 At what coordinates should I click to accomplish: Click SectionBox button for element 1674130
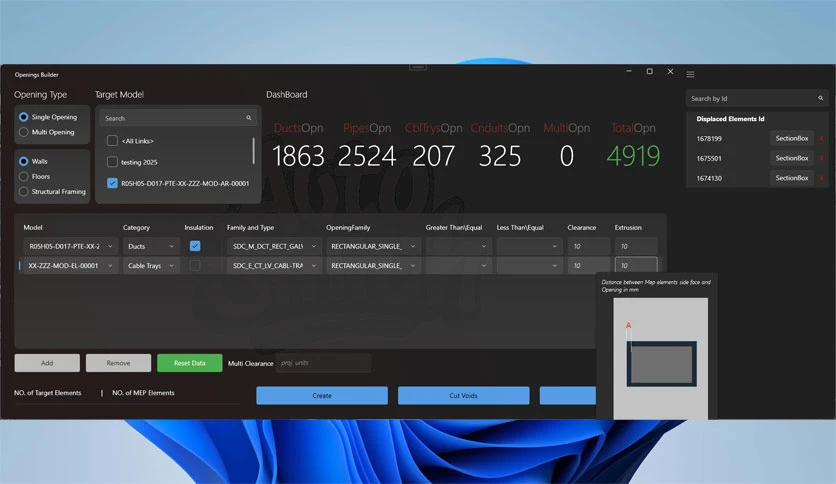(x=792, y=178)
